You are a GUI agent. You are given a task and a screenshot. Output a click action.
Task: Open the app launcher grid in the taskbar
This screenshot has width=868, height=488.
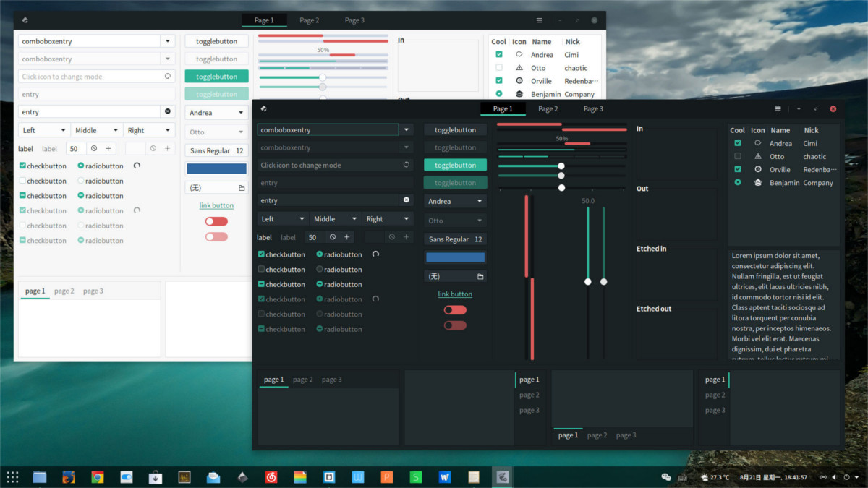(x=12, y=477)
